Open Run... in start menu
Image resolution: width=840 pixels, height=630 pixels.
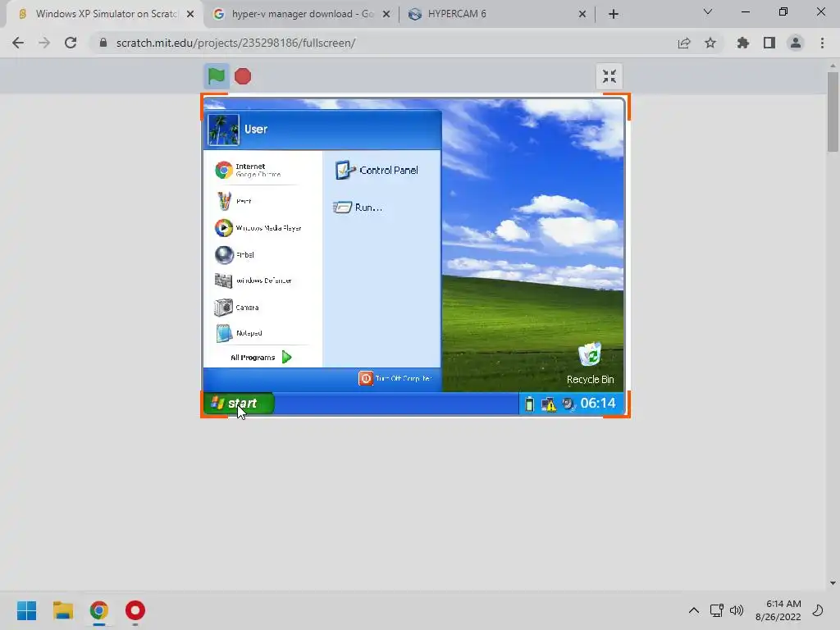pyautogui.click(x=358, y=208)
